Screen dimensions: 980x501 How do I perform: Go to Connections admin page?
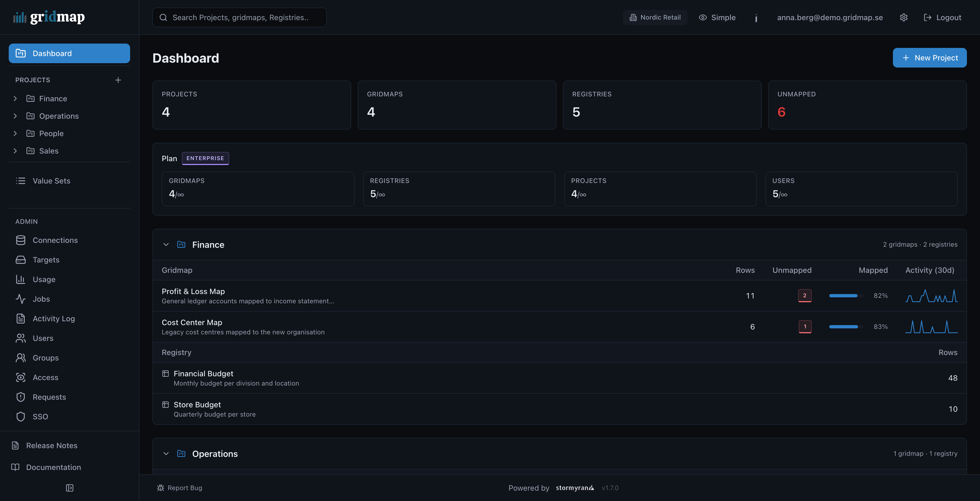(x=69, y=240)
